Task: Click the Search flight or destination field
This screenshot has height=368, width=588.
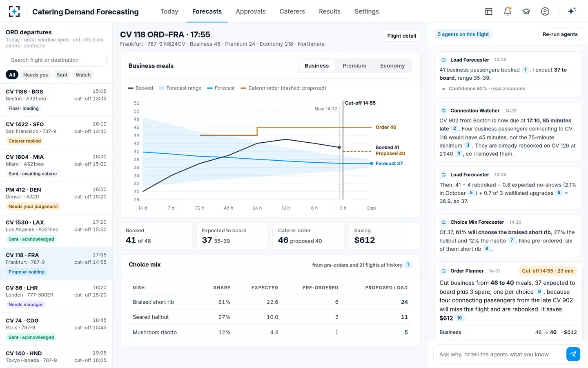Action: [56, 60]
